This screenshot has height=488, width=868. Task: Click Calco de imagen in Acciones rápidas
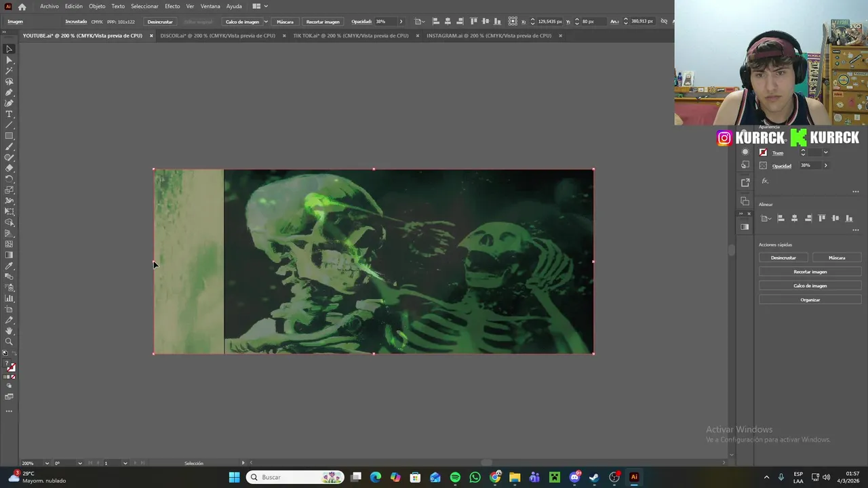tap(810, 285)
